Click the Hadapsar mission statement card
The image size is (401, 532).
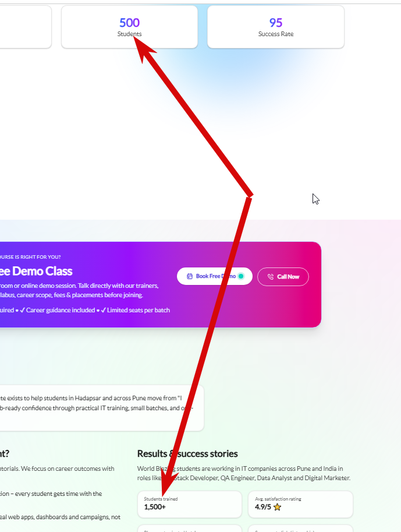[x=102, y=408]
